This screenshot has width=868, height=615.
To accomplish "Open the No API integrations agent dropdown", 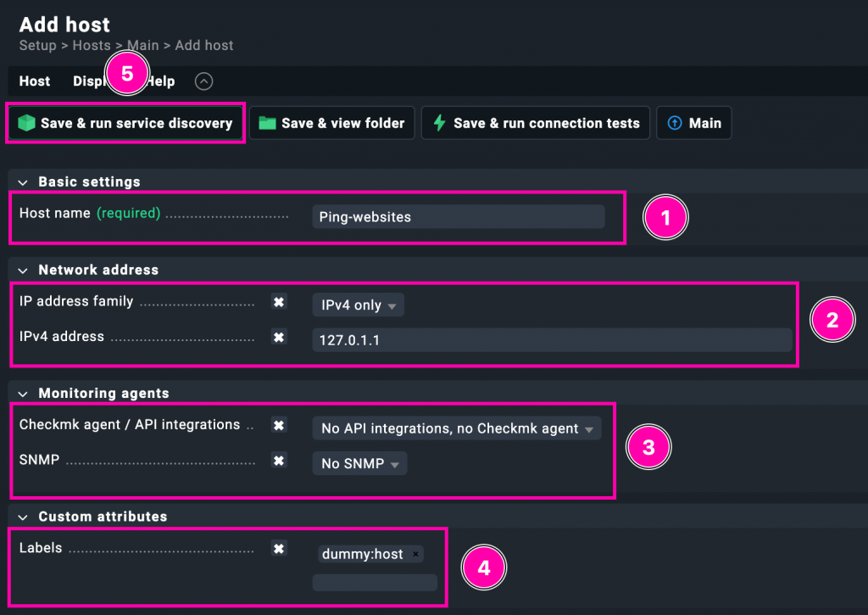I will [x=456, y=428].
